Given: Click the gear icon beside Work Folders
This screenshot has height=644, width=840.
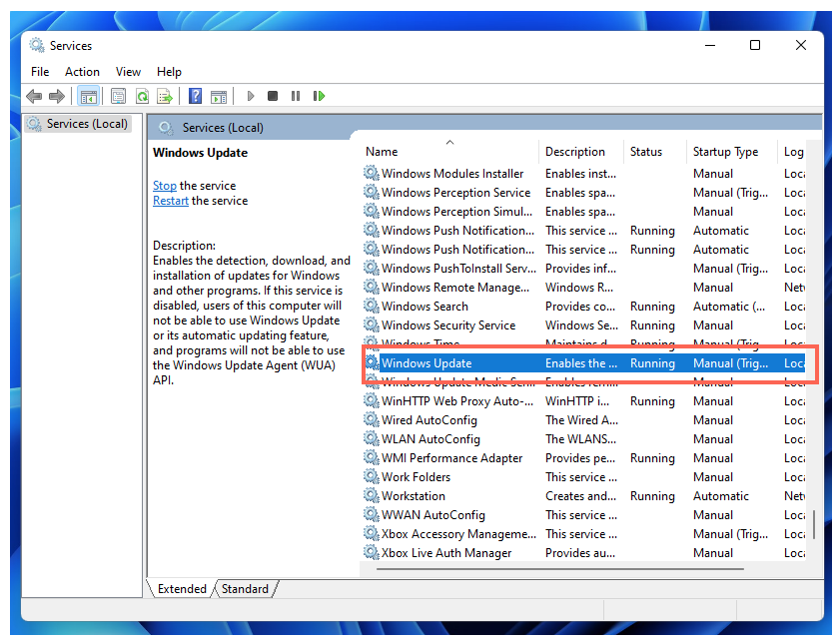Looking at the screenshot, I should (371, 476).
